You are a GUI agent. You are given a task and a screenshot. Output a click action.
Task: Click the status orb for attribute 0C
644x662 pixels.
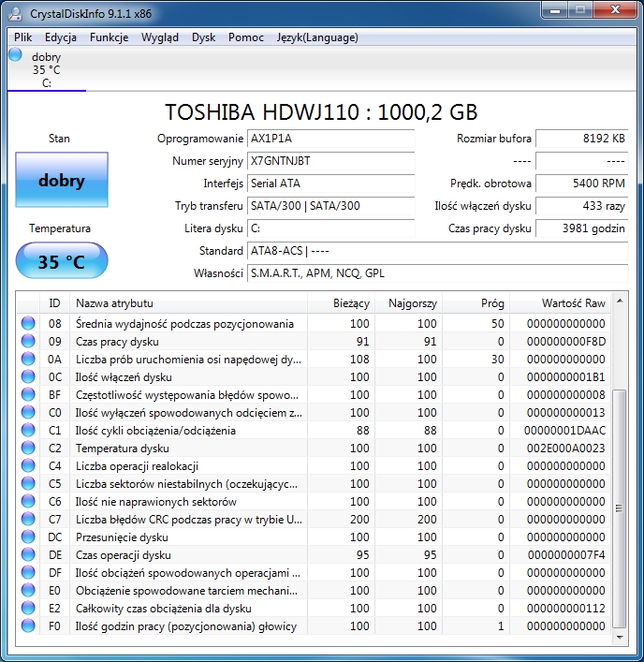coord(28,376)
